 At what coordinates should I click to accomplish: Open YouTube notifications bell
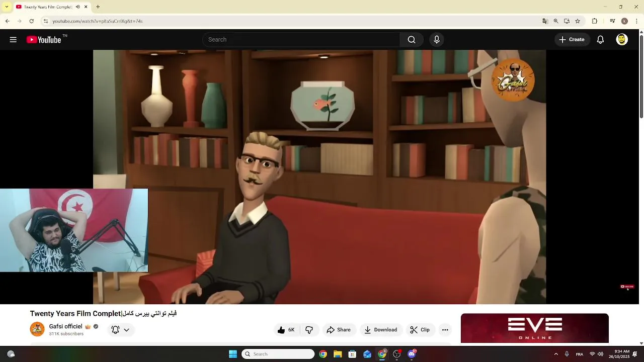click(x=600, y=40)
